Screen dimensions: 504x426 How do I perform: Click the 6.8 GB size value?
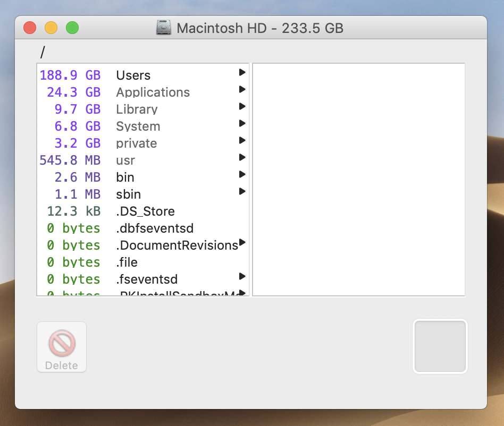tap(78, 126)
